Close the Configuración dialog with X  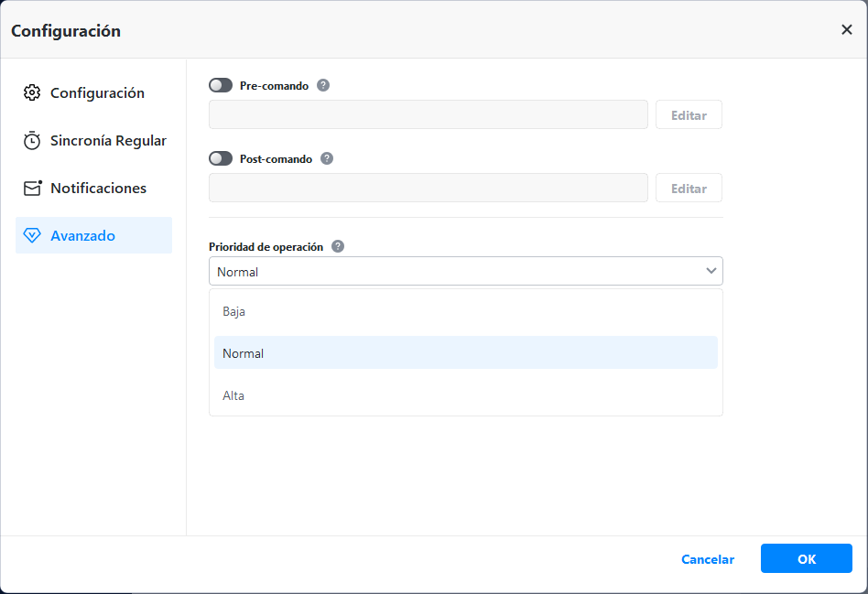(x=846, y=29)
